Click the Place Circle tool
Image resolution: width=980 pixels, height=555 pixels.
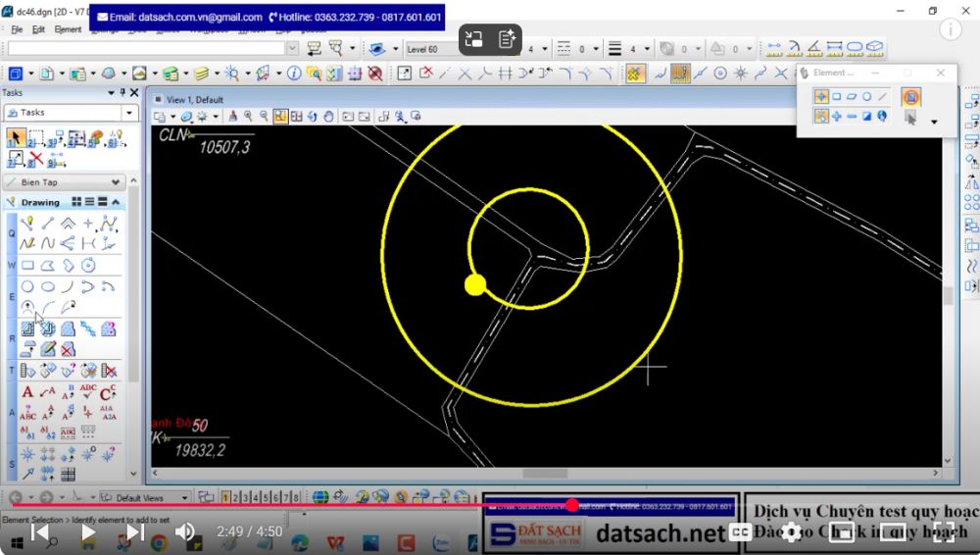click(x=27, y=286)
